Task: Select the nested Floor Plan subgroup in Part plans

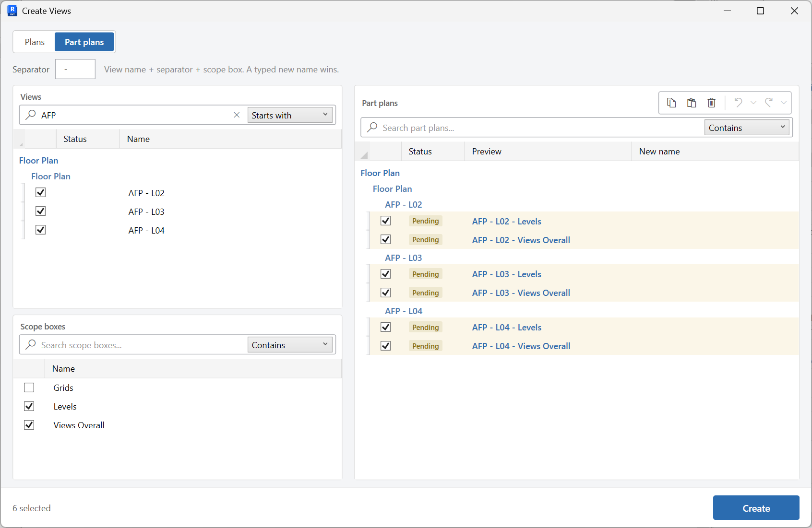Action: click(x=393, y=189)
